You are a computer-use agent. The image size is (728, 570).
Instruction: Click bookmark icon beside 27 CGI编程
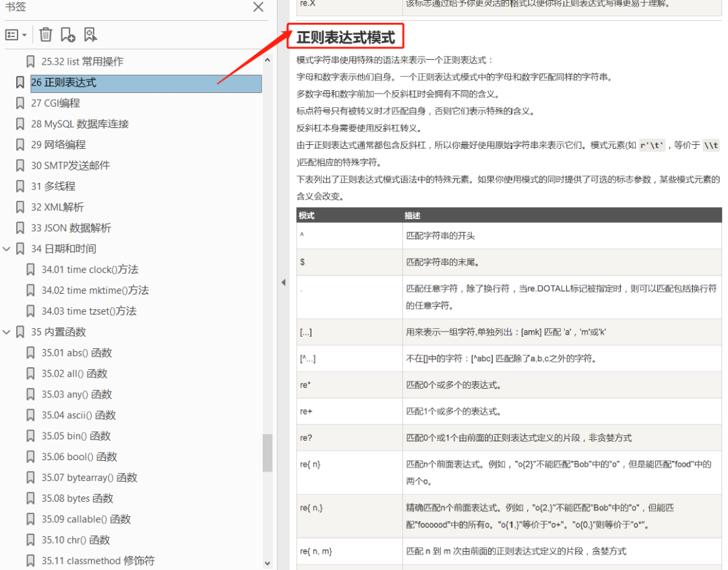click(x=20, y=103)
